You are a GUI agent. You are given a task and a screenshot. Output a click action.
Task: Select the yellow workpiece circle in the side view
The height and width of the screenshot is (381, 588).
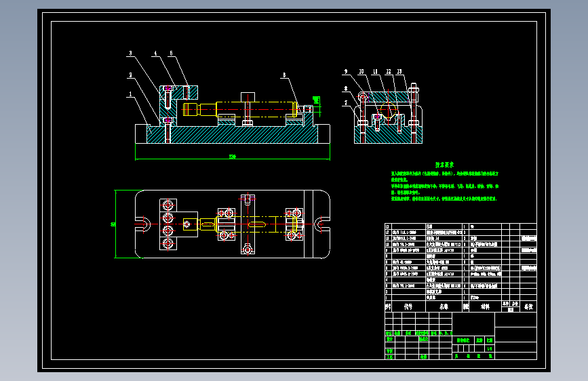point(388,112)
